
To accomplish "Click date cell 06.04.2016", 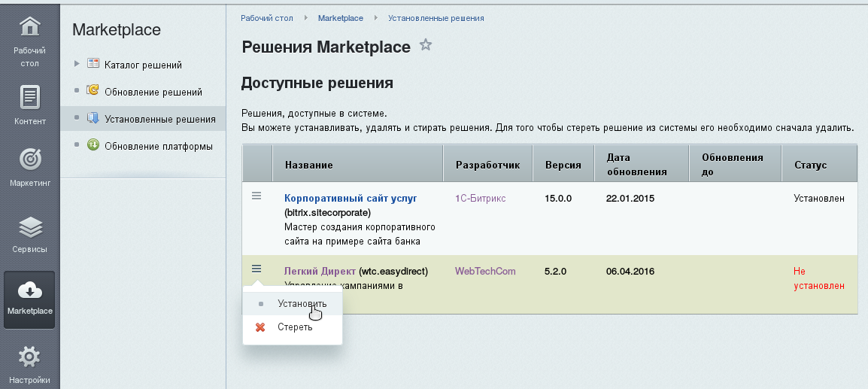I will pyautogui.click(x=630, y=271).
